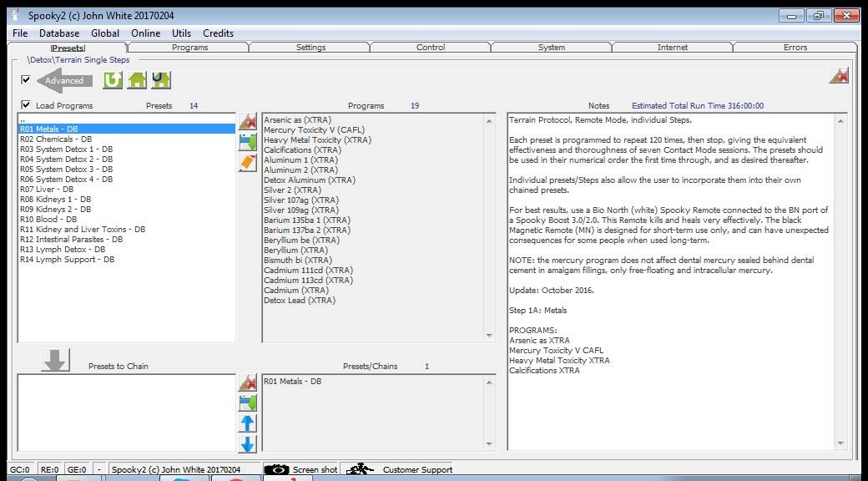Delete the selected preset with the red-cross icon
Viewport: 868px width, 481px height.
click(x=247, y=121)
